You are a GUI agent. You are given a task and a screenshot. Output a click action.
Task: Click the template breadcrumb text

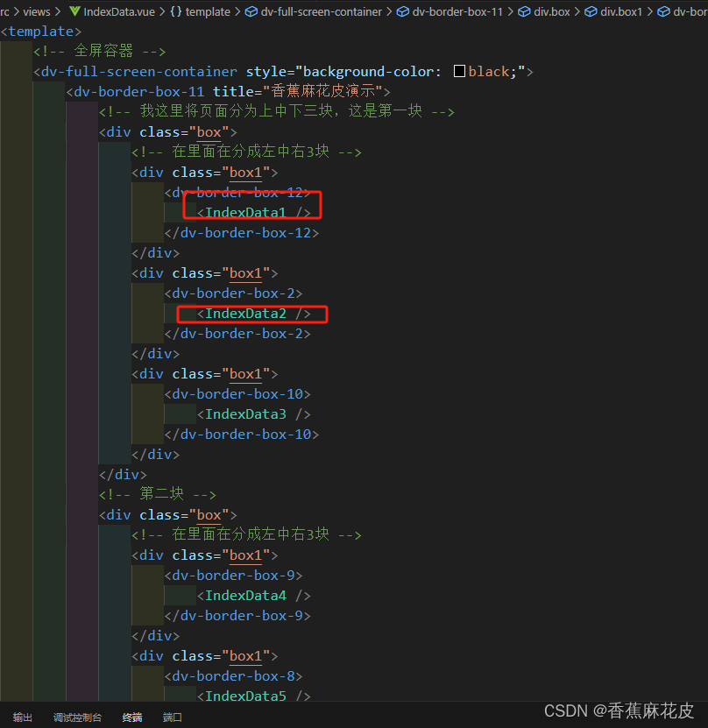(209, 11)
